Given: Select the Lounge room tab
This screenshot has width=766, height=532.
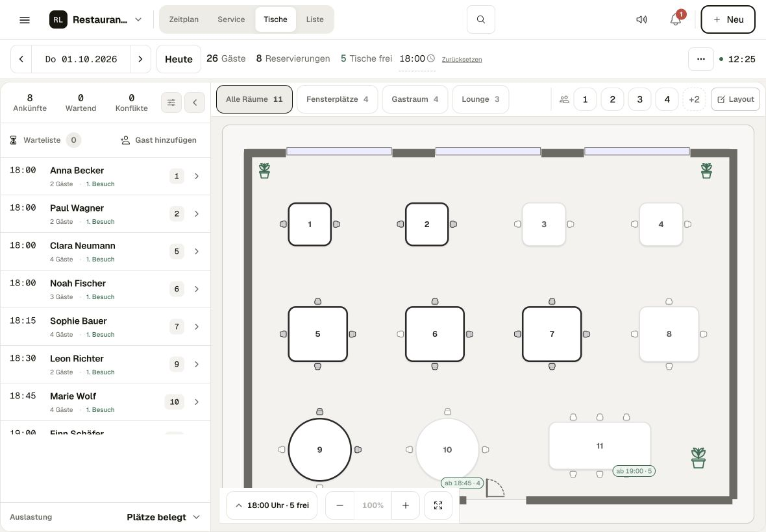Looking at the screenshot, I should [480, 99].
